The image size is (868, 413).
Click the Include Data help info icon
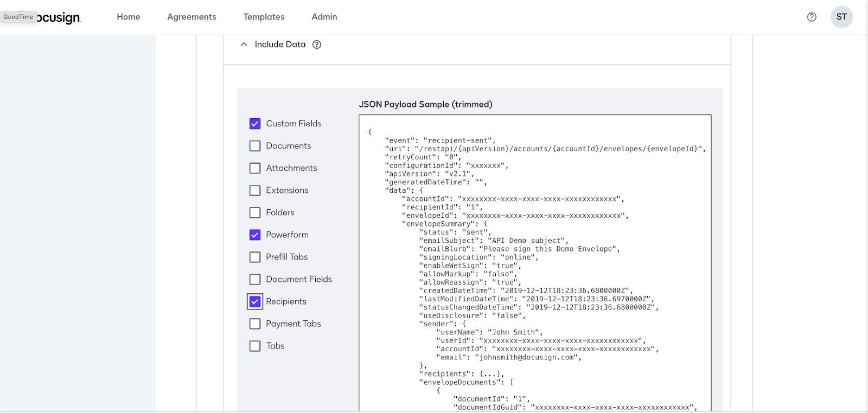tap(317, 44)
